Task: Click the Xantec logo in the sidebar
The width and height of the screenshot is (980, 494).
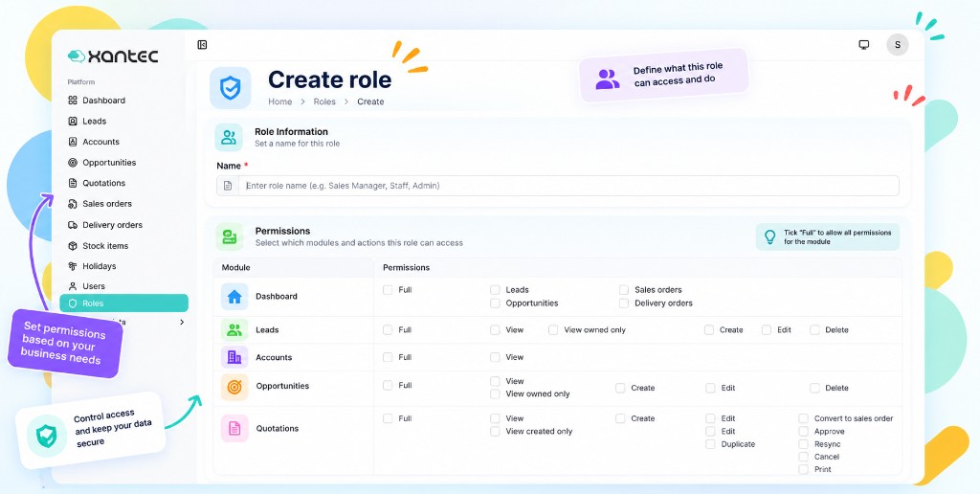Action: pyautogui.click(x=113, y=56)
